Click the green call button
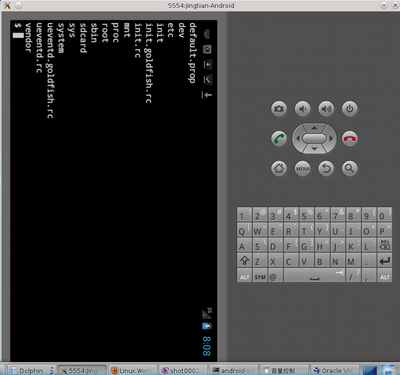This screenshot has width=400, height=375. tap(279, 138)
